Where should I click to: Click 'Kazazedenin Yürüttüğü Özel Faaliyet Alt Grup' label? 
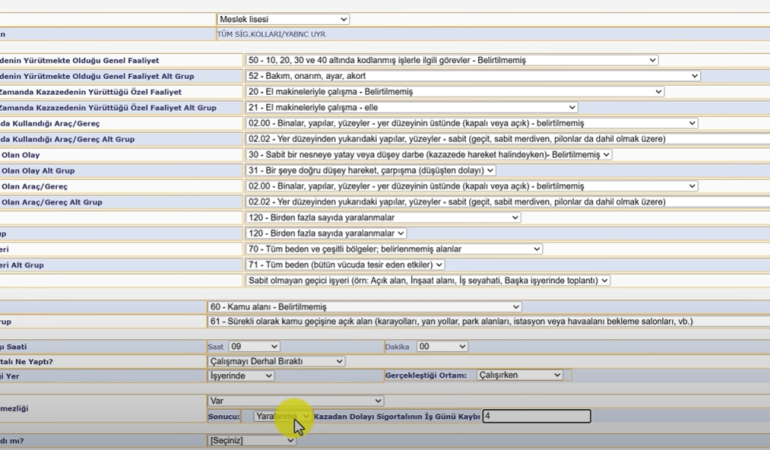click(108, 108)
